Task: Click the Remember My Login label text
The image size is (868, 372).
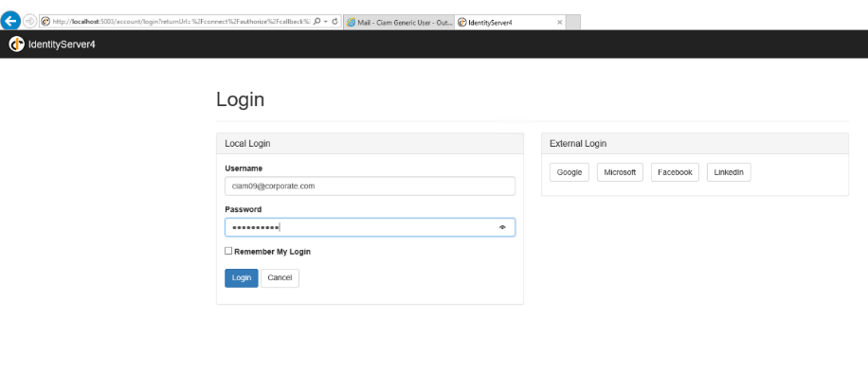Action: coord(272,252)
